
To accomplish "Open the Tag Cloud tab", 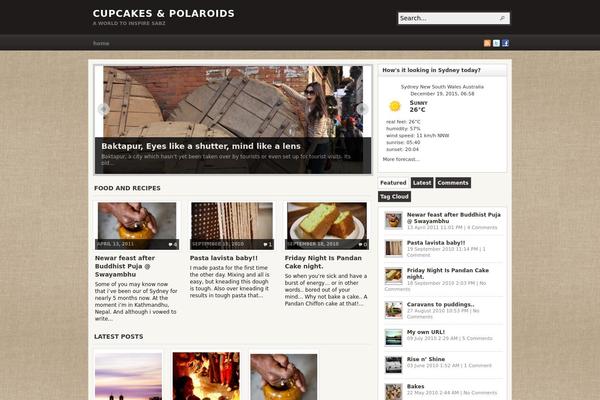I will pyautogui.click(x=395, y=197).
